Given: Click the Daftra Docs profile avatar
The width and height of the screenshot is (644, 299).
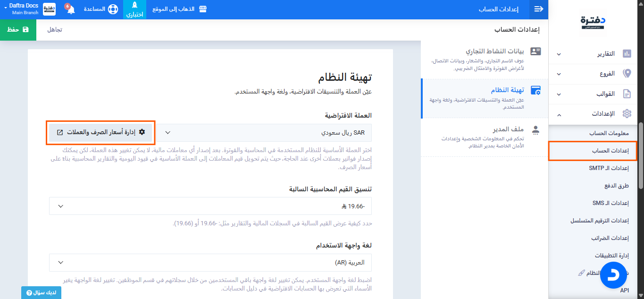Looking at the screenshot, I should coord(49,9).
